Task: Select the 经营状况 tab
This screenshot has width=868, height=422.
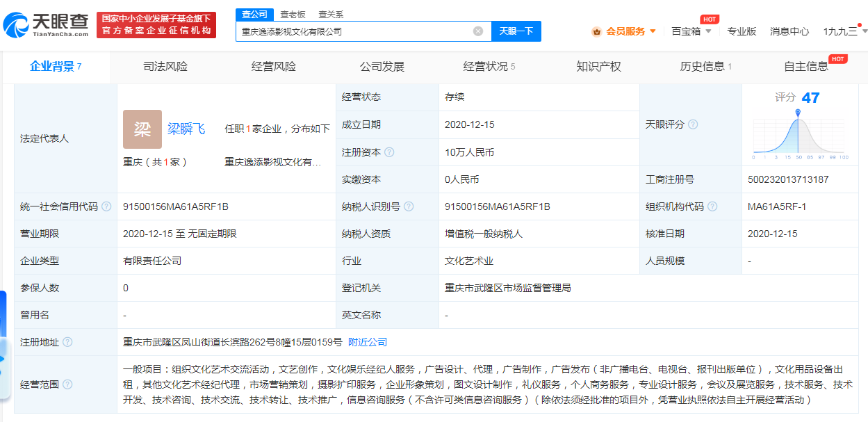Action: (x=489, y=67)
